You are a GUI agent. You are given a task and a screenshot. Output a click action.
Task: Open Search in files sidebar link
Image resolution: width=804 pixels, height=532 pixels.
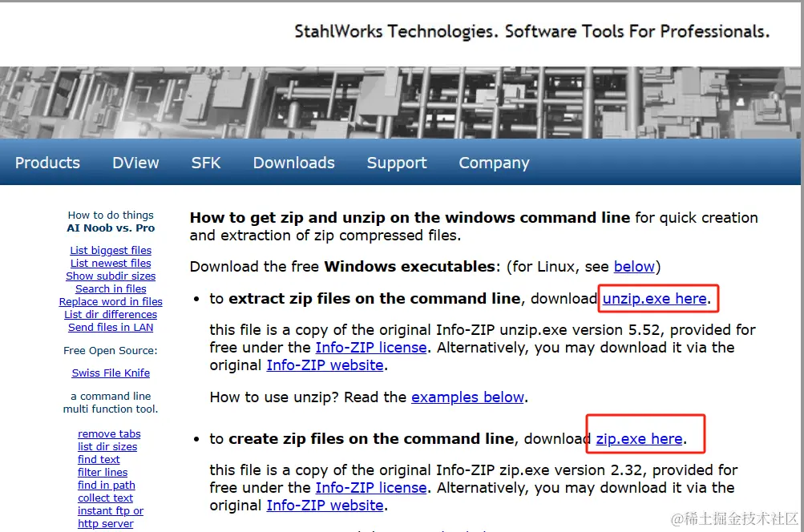point(111,288)
